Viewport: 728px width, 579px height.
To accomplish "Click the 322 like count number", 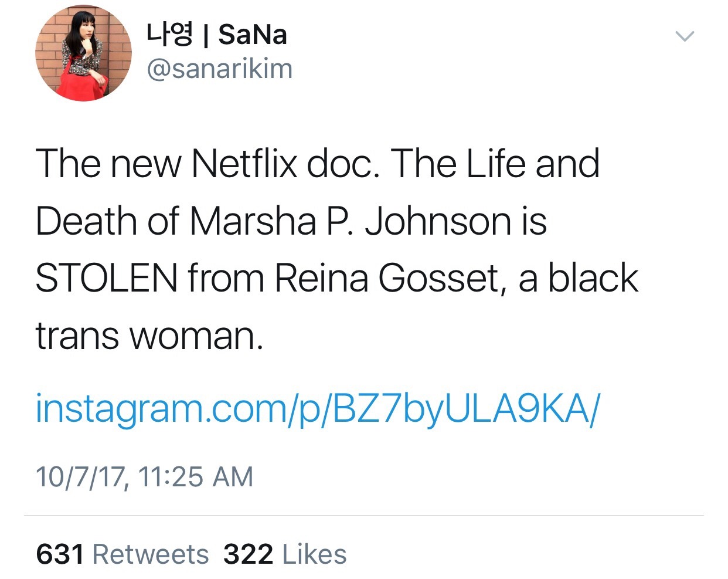I will click(248, 554).
